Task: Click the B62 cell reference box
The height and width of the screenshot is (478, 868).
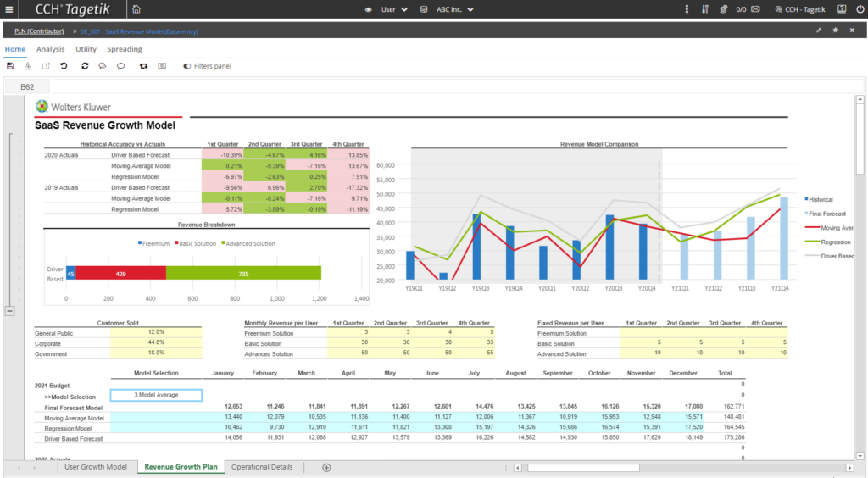Action: pyautogui.click(x=25, y=86)
